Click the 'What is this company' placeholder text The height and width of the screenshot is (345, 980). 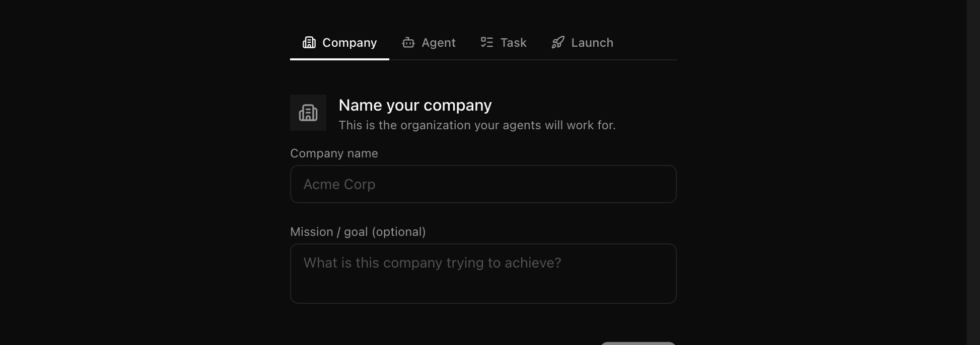tap(432, 263)
